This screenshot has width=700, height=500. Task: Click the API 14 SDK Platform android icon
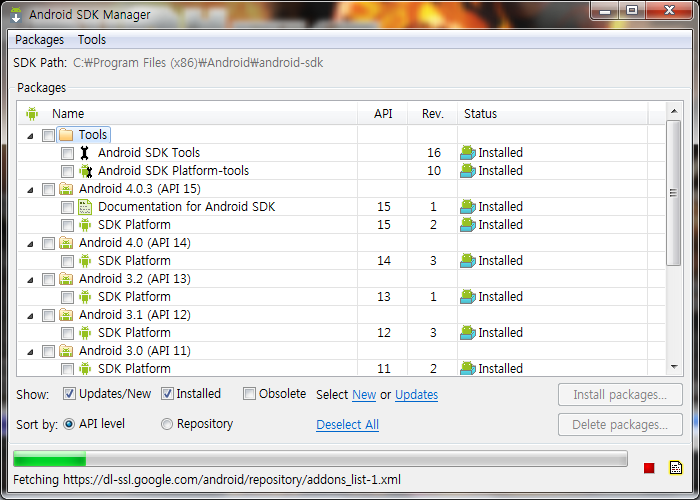[x=85, y=261]
